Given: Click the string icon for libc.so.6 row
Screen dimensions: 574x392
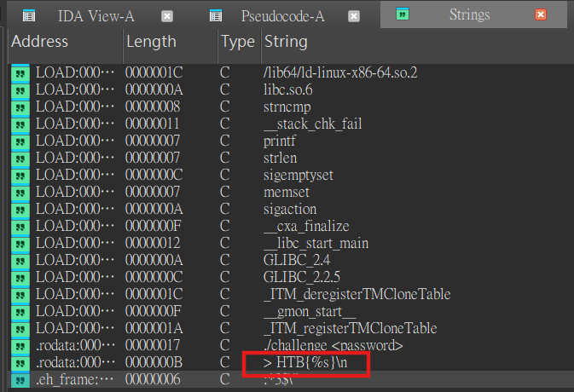Looking at the screenshot, I should [20, 90].
